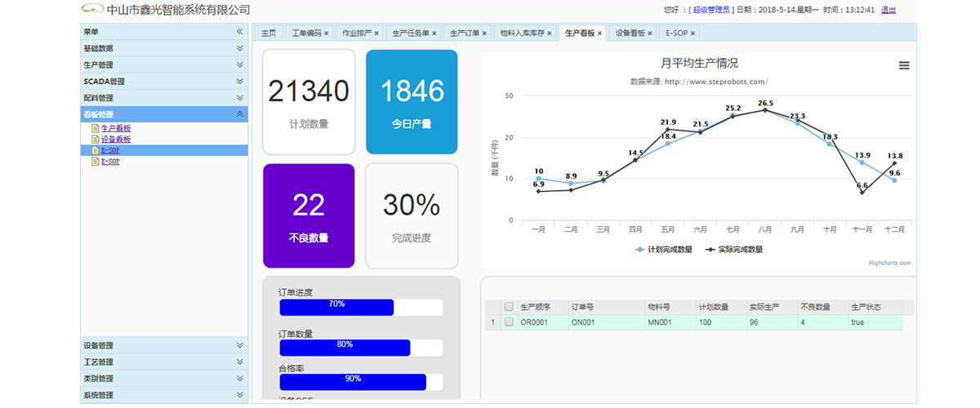This screenshot has height=408, width=980.
Task: Click the 退出 logout link
Action: (889, 10)
